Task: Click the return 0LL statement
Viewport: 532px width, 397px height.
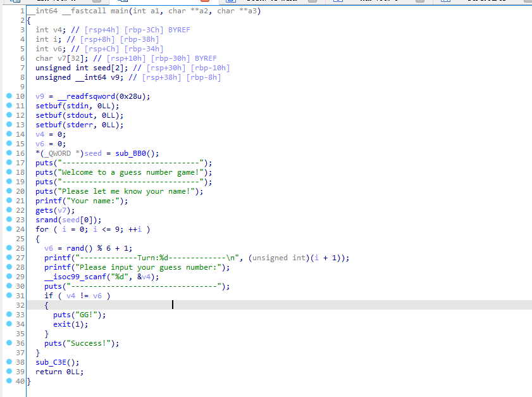Action: point(59,372)
